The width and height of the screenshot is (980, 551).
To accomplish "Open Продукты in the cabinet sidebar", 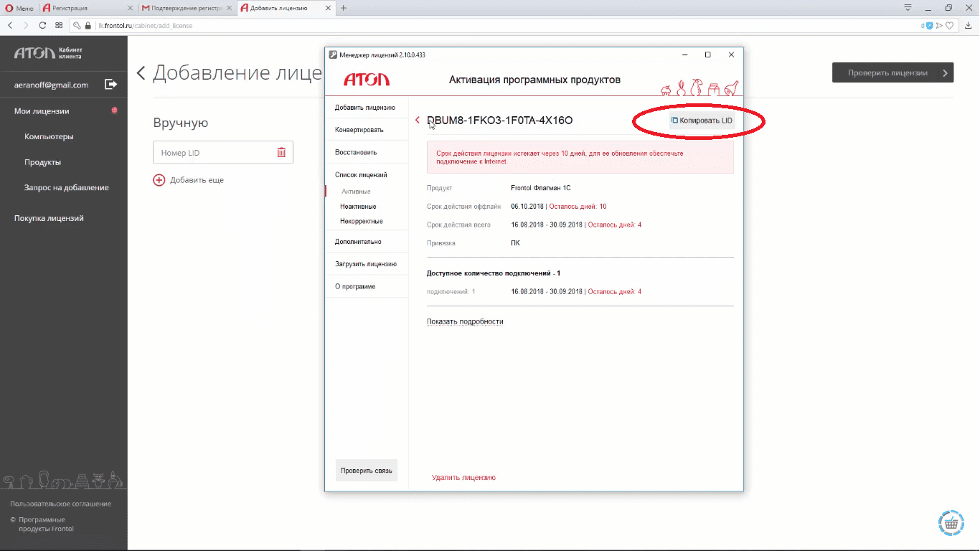I will click(42, 162).
